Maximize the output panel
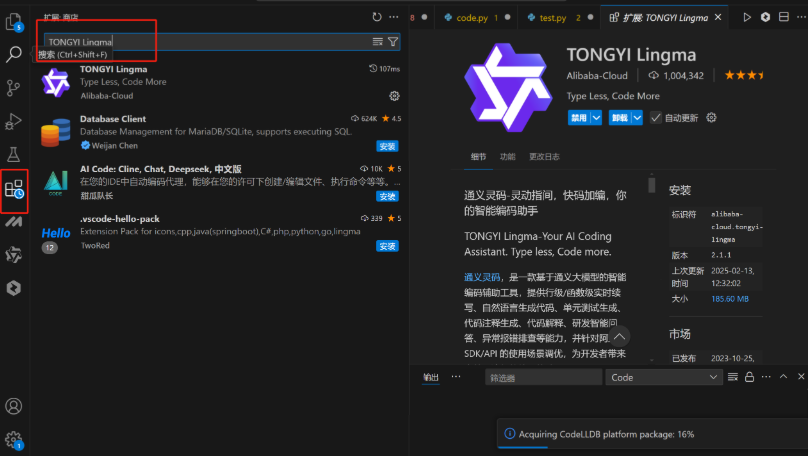This screenshot has width=808, height=456. tap(783, 377)
